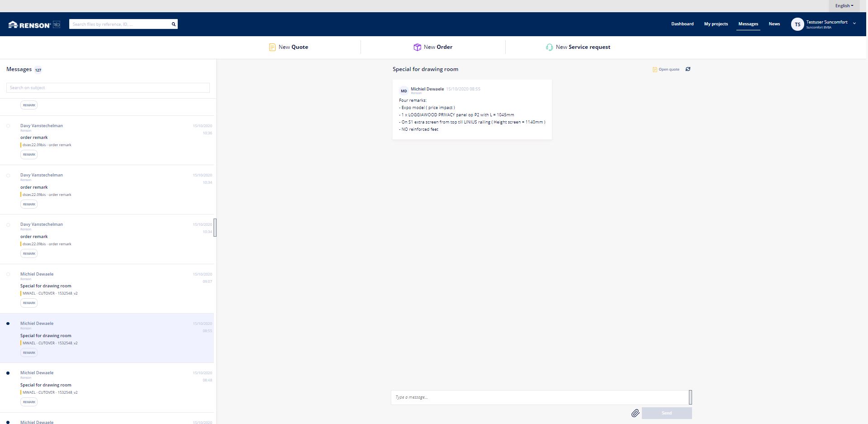Click the Open quote link
This screenshot has width=868, height=424.
[x=666, y=70]
